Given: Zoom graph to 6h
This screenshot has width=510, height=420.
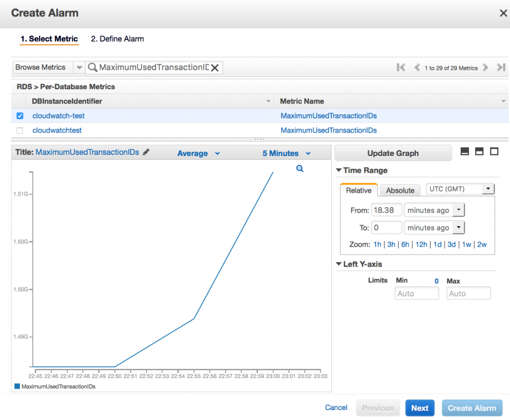Looking at the screenshot, I should click(405, 244).
